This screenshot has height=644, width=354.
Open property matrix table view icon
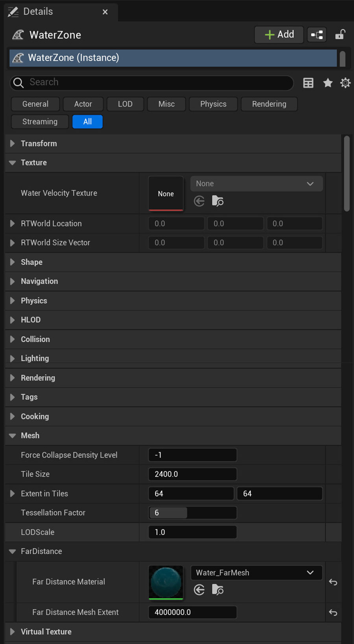point(308,83)
